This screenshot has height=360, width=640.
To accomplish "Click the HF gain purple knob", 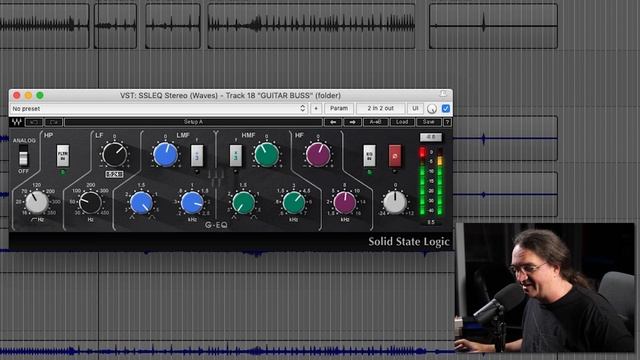I will click(x=318, y=155).
